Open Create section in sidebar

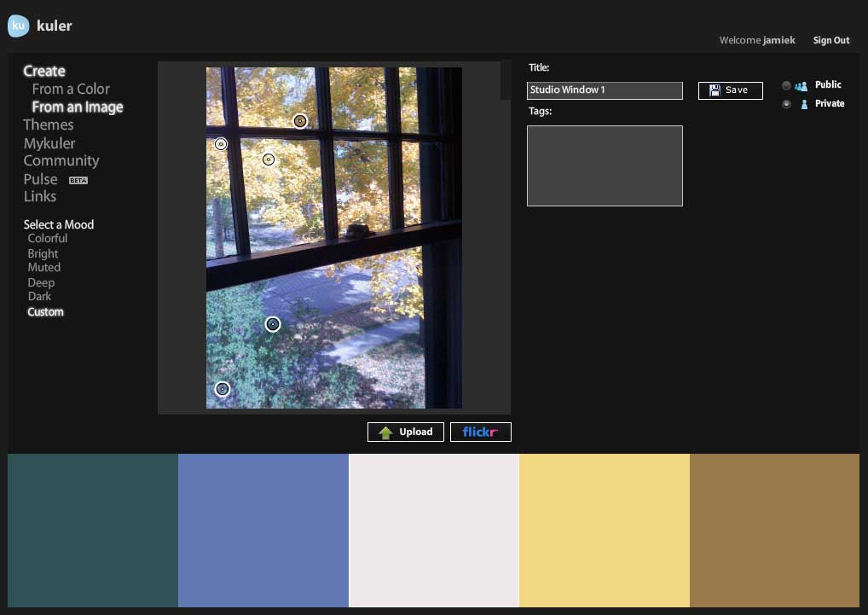pyautogui.click(x=44, y=71)
